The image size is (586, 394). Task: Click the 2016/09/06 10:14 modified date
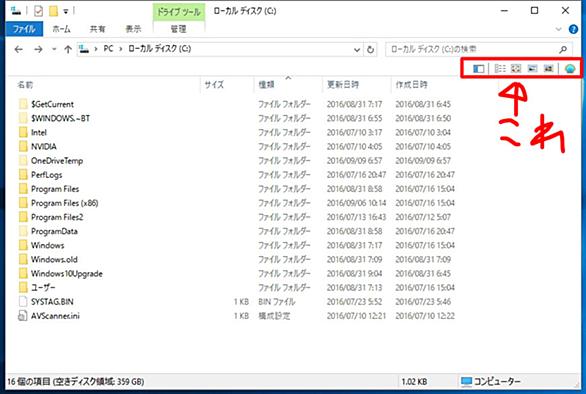click(x=357, y=203)
